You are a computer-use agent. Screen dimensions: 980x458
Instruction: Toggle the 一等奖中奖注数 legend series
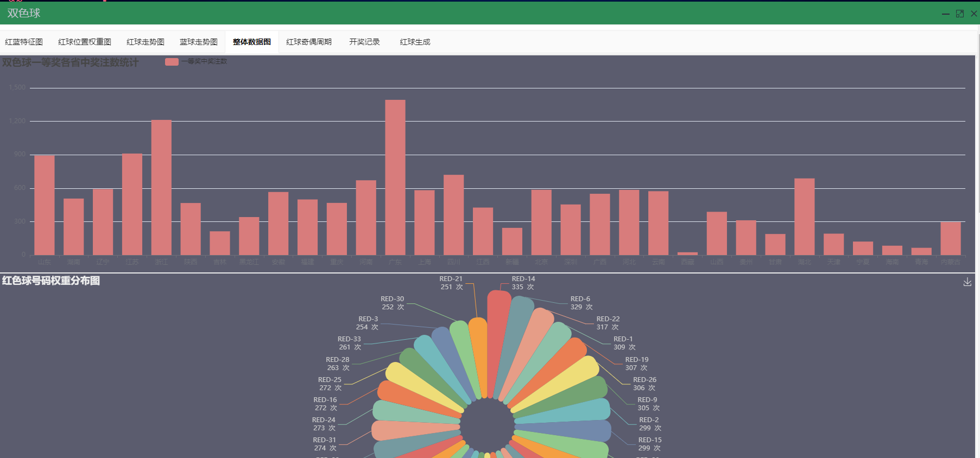click(196, 61)
